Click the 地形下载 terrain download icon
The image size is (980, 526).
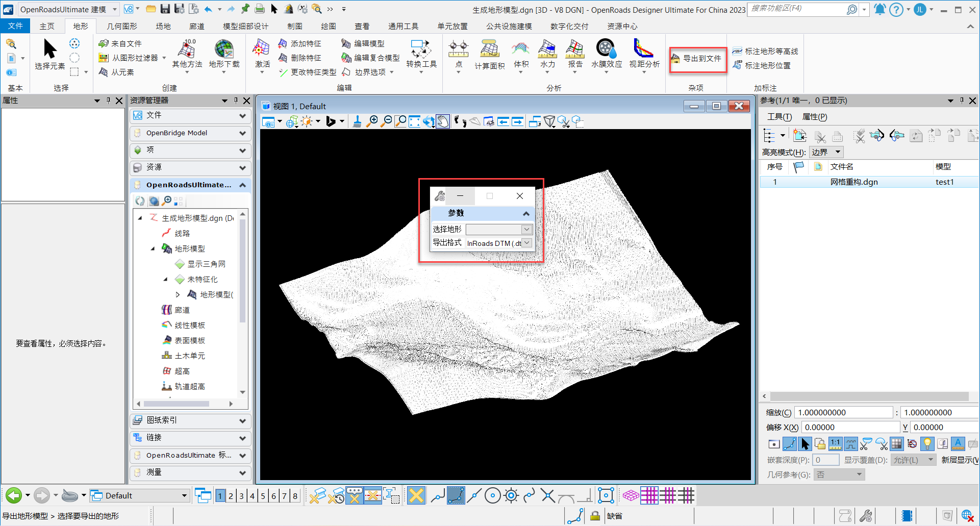pos(224,54)
